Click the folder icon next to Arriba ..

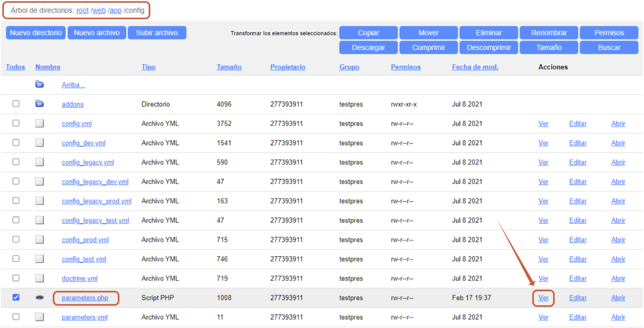[40, 84]
